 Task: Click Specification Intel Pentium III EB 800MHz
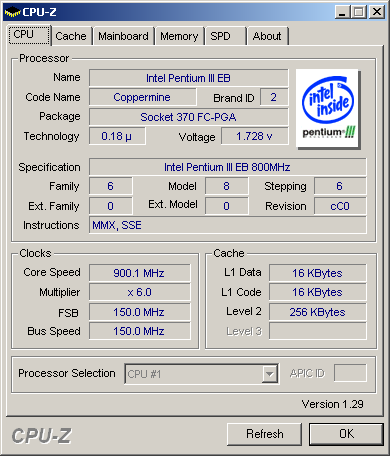click(x=228, y=167)
